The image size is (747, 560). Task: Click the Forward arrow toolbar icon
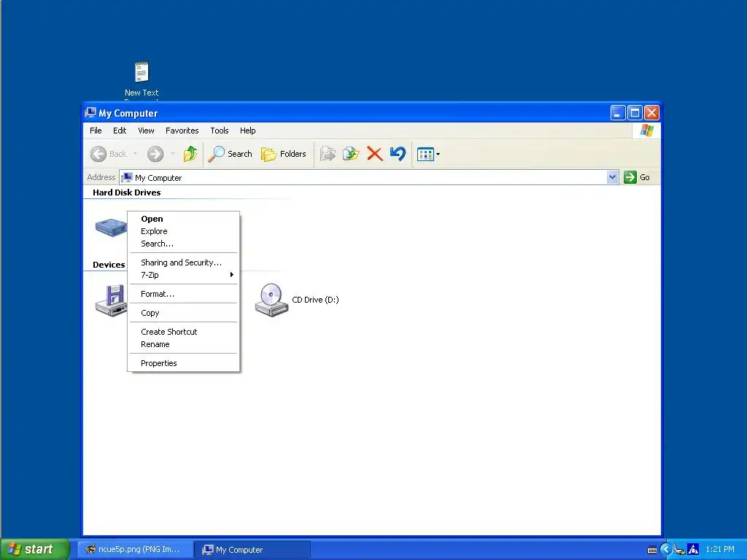pos(155,154)
